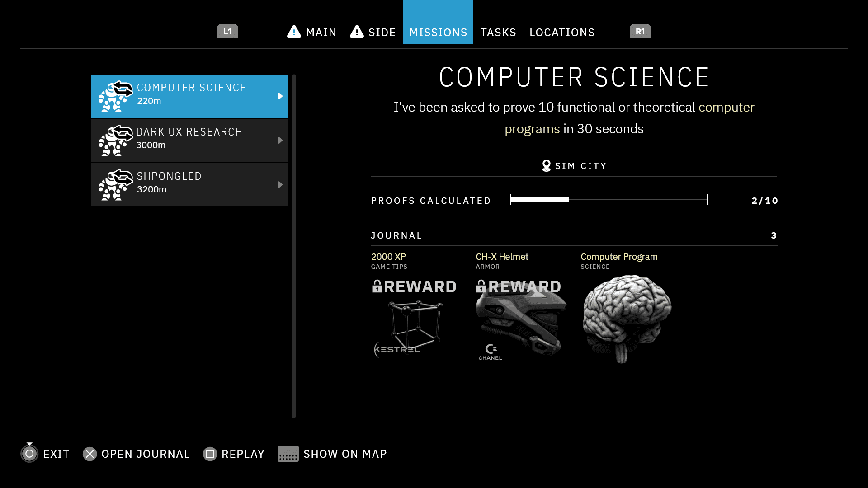Click the warning icon beside MAIN
This screenshot has width=868, height=488.
(x=294, y=32)
